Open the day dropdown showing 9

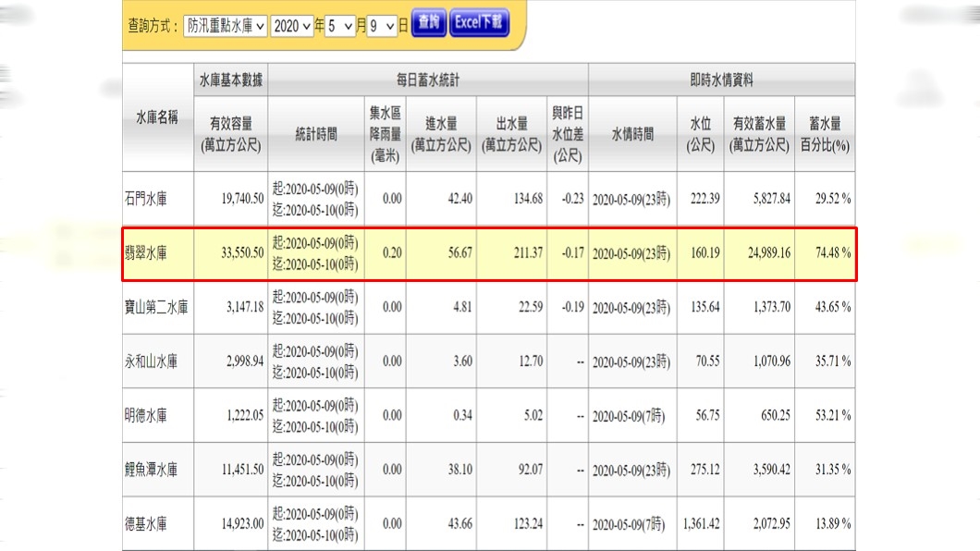[x=382, y=26]
